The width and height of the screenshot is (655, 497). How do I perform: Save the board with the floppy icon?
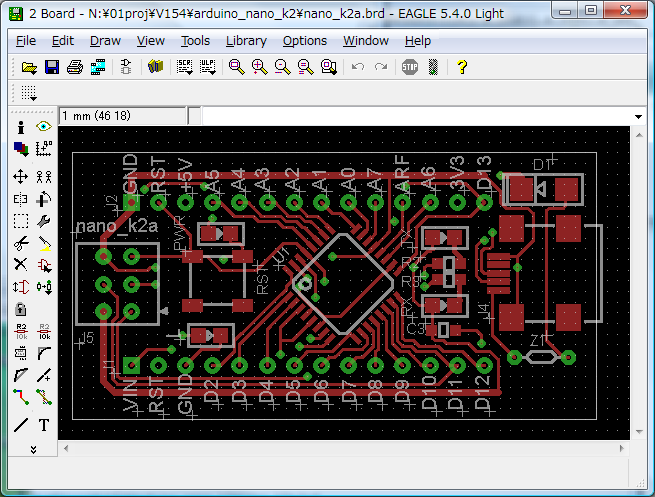52,67
